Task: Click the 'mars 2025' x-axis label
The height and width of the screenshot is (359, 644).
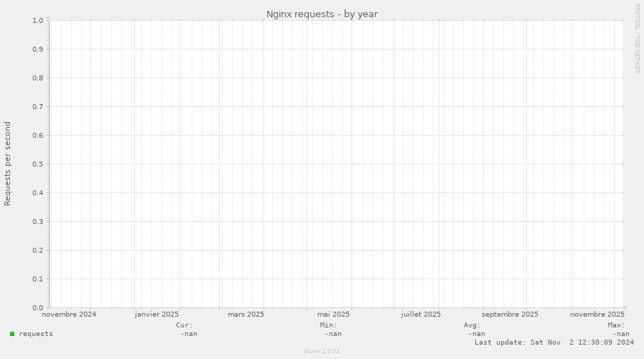Action: 246,314
